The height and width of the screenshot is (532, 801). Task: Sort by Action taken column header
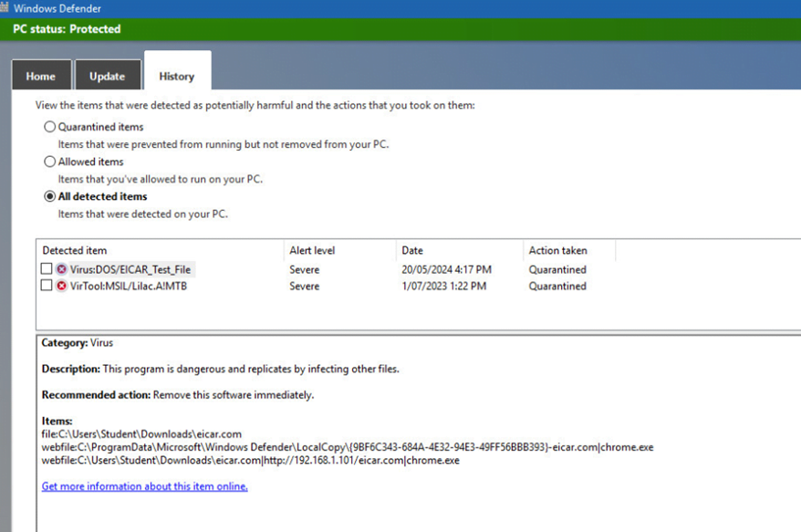(x=569, y=250)
